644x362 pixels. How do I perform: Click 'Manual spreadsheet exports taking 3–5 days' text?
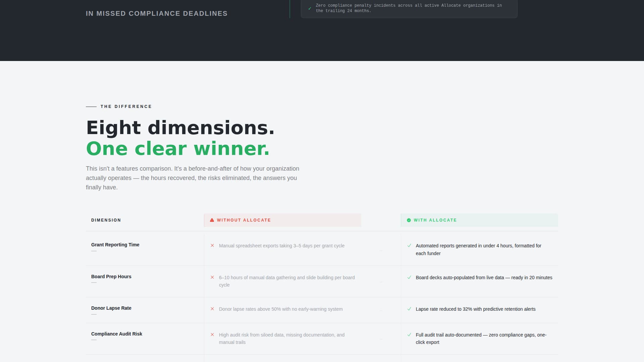(282, 246)
